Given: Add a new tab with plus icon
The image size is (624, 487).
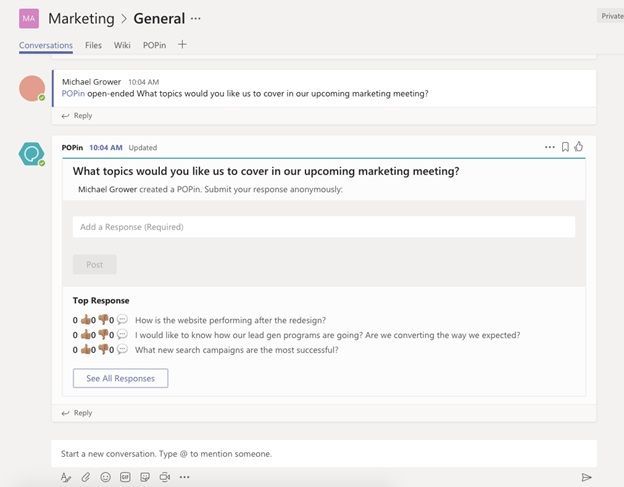Looking at the screenshot, I should click(x=182, y=45).
